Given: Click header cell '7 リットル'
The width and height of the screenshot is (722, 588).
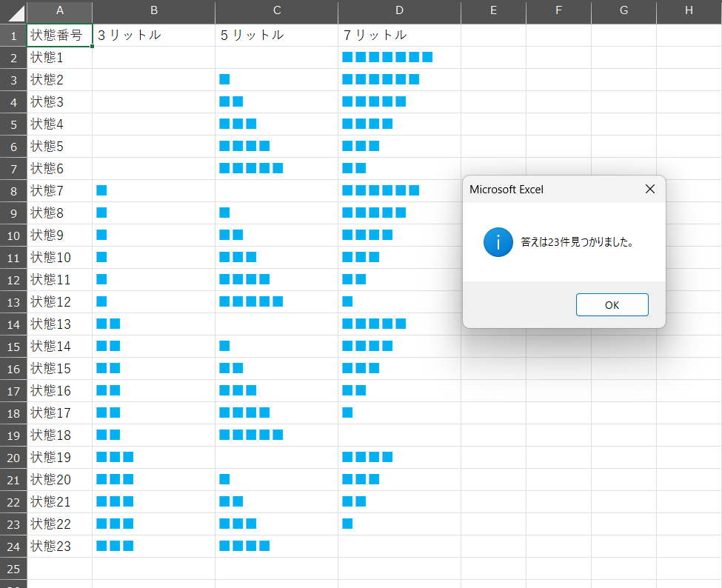Looking at the screenshot, I should pos(399,35).
